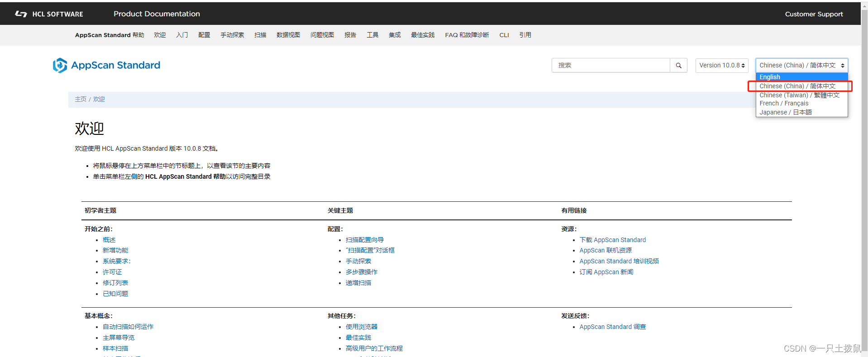Open the Version 10.0.8 dropdown
This screenshot has height=357, width=868.
[x=722, y=65]
